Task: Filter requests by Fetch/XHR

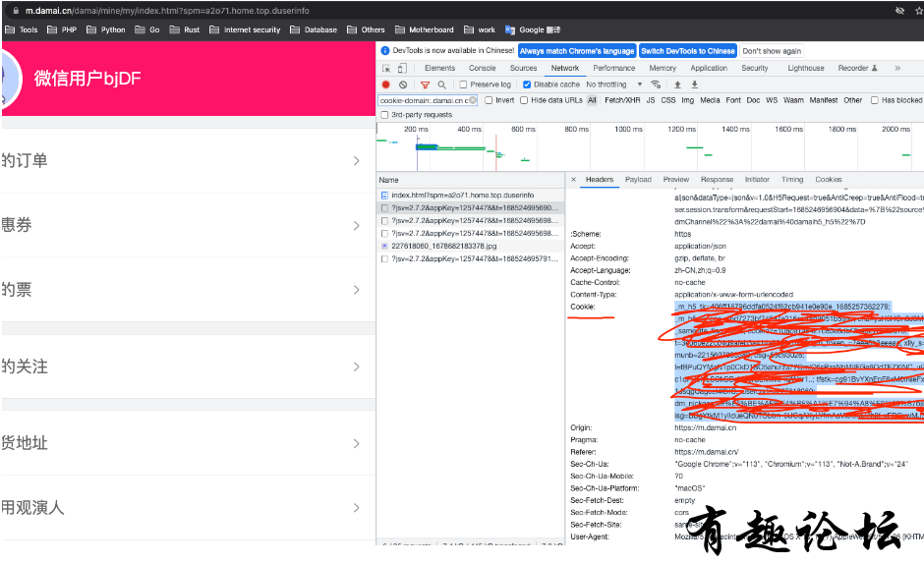Action: coord(622,100)
